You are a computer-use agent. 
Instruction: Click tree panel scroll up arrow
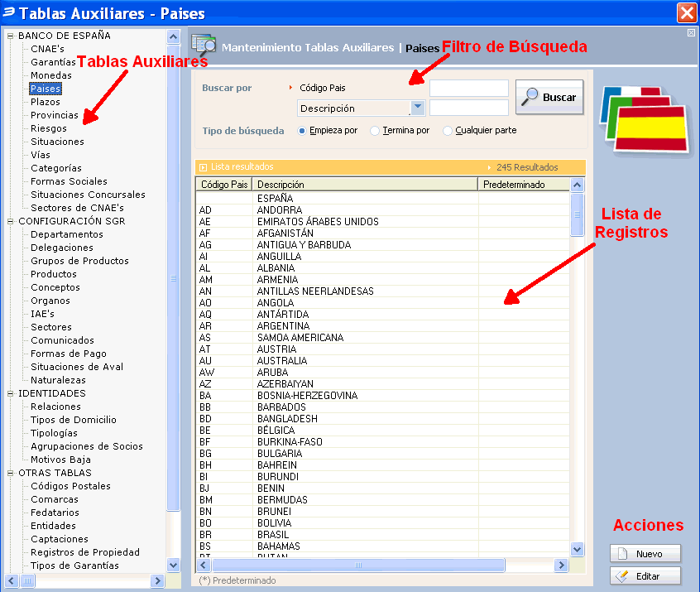pos(174,36)
